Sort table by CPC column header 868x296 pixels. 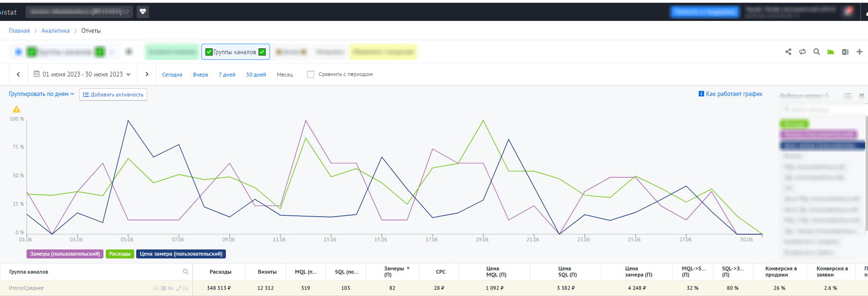pyautogui.click(x=441, y=272)
